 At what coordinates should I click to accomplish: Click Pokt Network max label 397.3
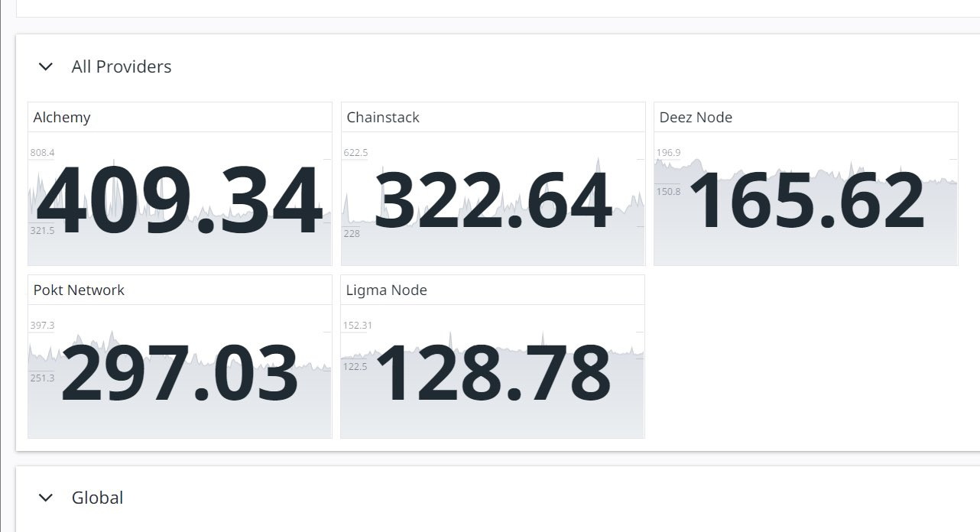pos(43,326)
